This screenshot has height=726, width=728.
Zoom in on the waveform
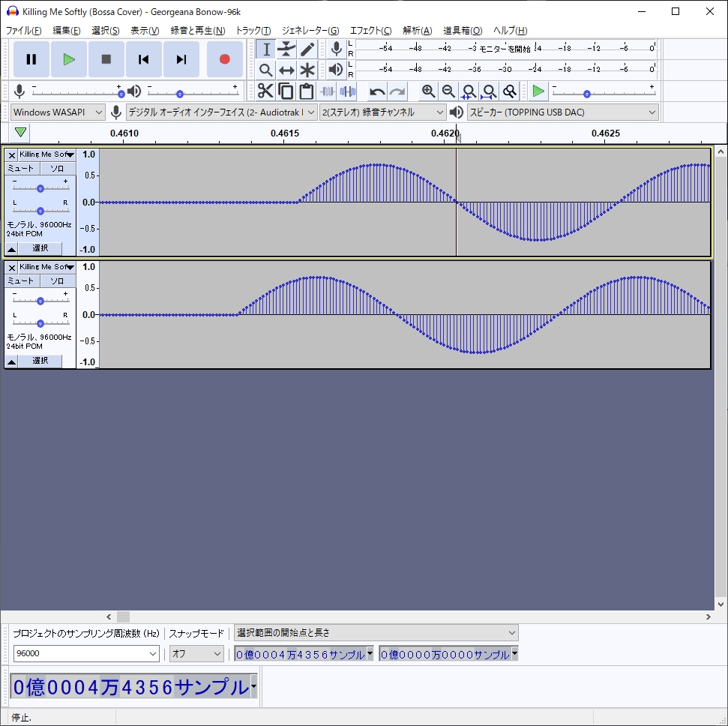point(428,91)
